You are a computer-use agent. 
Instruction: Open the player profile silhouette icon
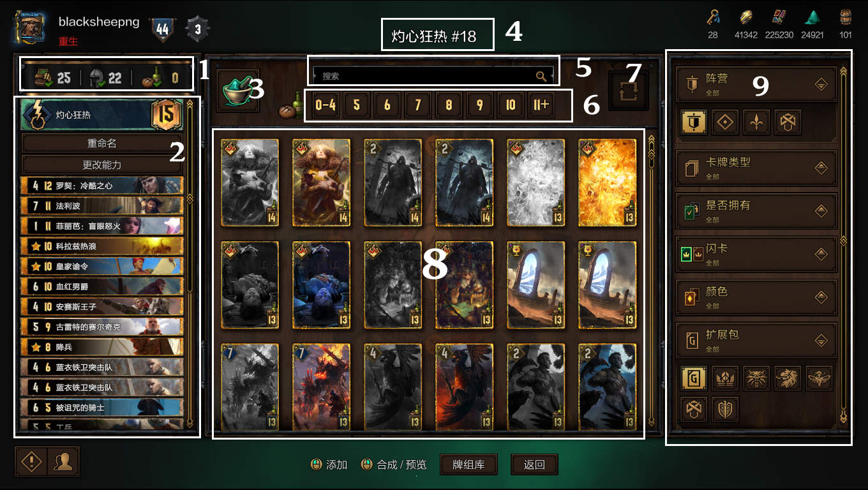(63, 462)
